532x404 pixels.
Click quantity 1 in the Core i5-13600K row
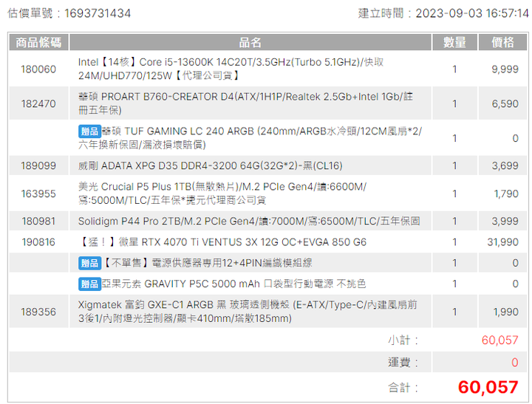tap(454, 69)
